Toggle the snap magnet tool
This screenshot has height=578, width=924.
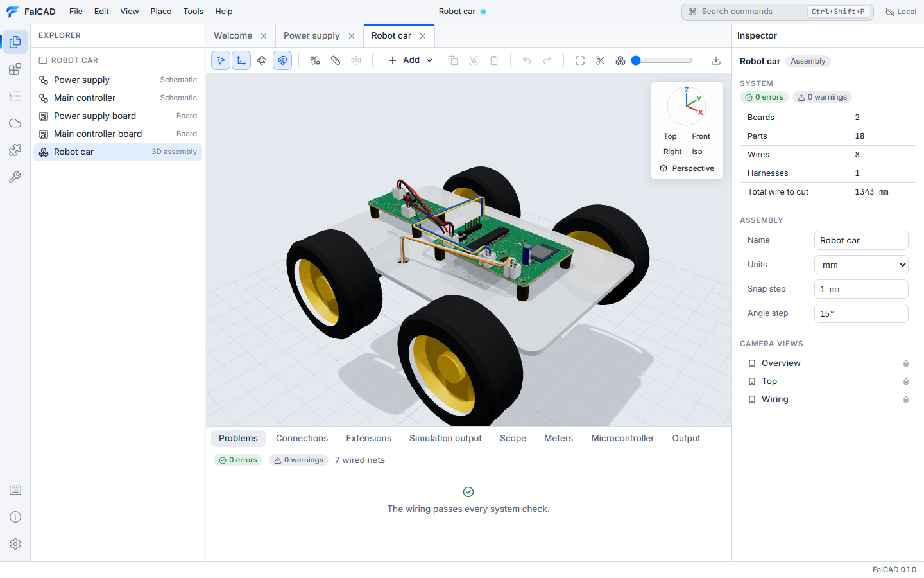point(282,60)
